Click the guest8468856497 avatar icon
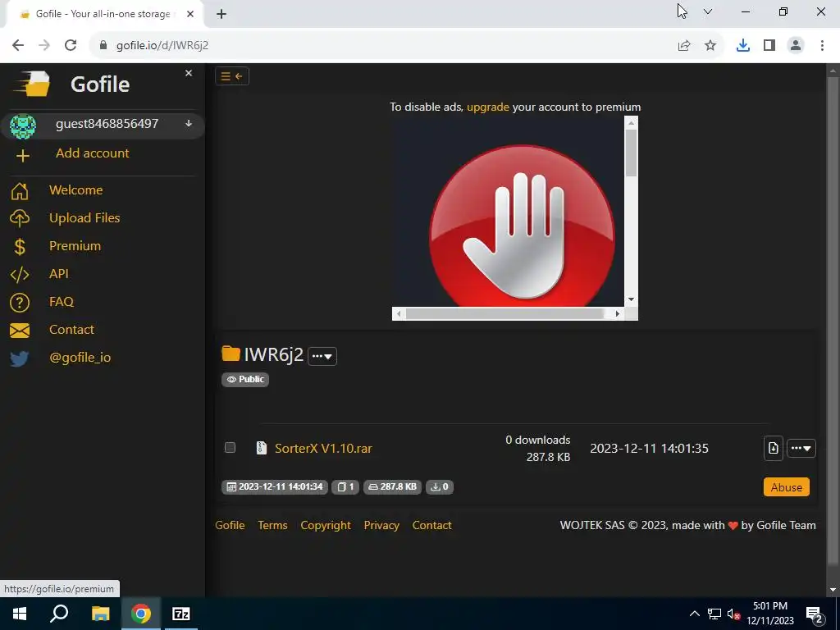The width and height of the screenshot is (840, 630). tap(23, 126)
